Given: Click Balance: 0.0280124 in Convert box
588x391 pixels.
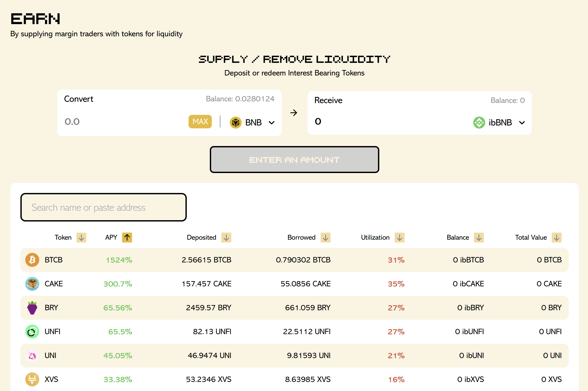Looking at the screenshot, I should coord(240,99).
